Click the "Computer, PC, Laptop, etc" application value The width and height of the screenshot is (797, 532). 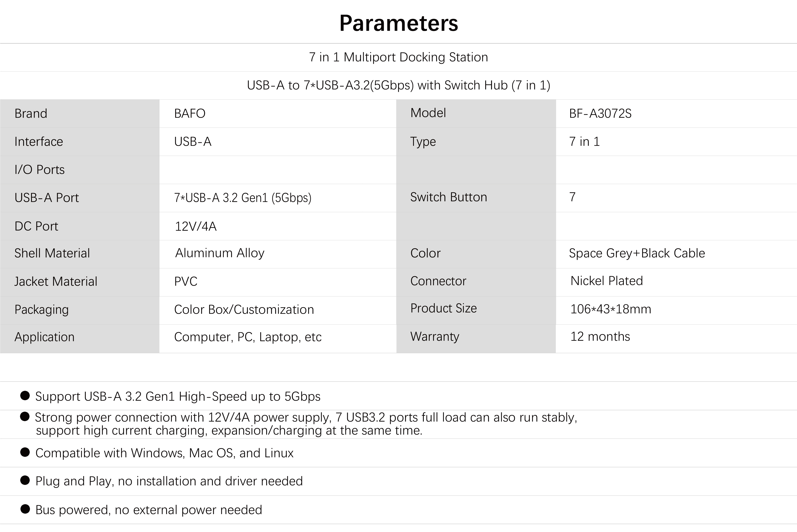(248, 337)
